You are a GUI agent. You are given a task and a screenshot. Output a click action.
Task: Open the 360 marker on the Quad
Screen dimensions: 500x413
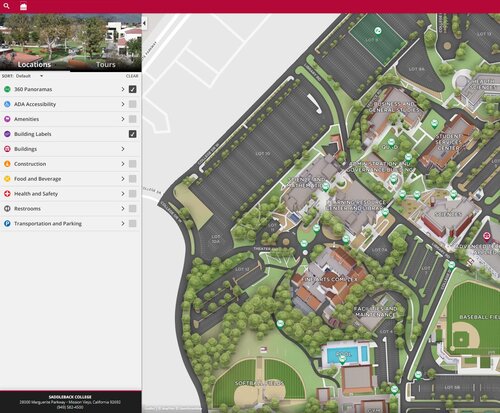pos(391,143)
